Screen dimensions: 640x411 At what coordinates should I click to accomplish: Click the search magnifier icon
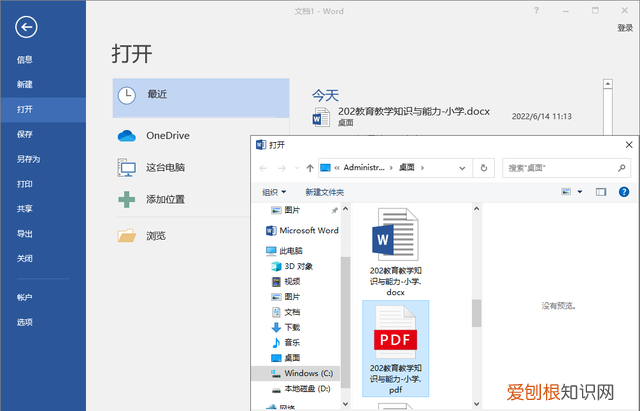(622, 168)
